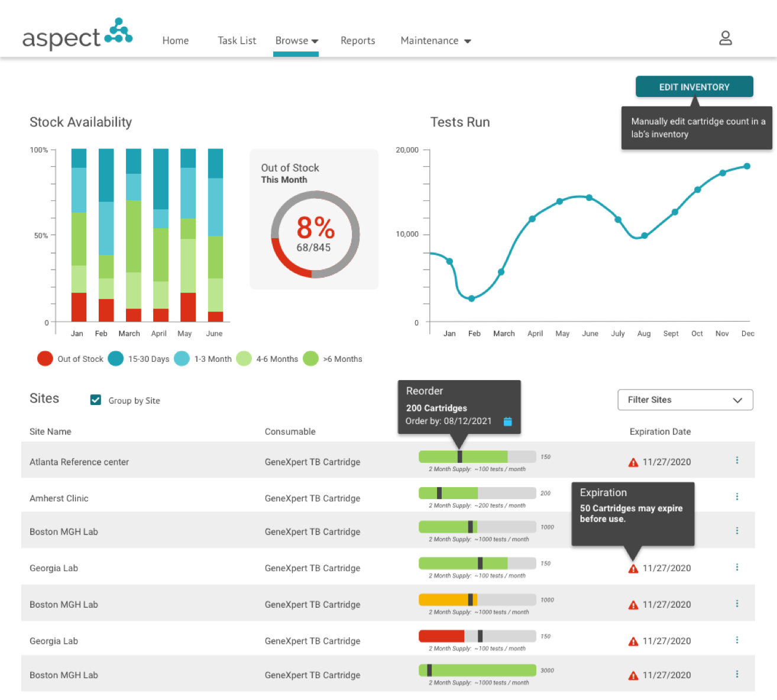Click the red Out of Stock legend circle

pos(45,358)
